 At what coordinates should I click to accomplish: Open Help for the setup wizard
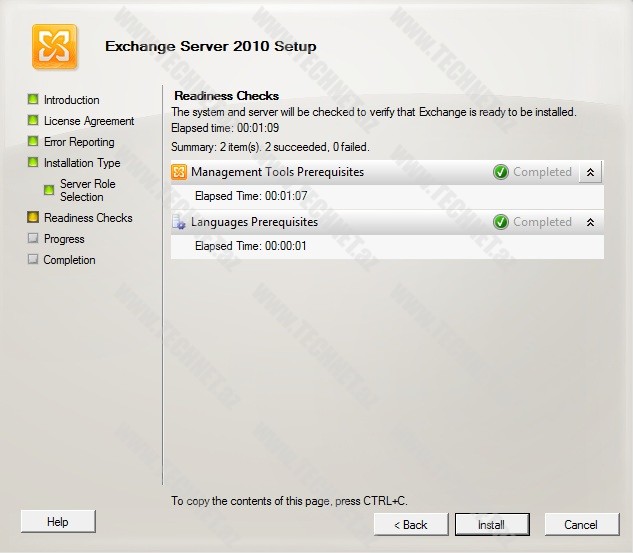point(58,521)
